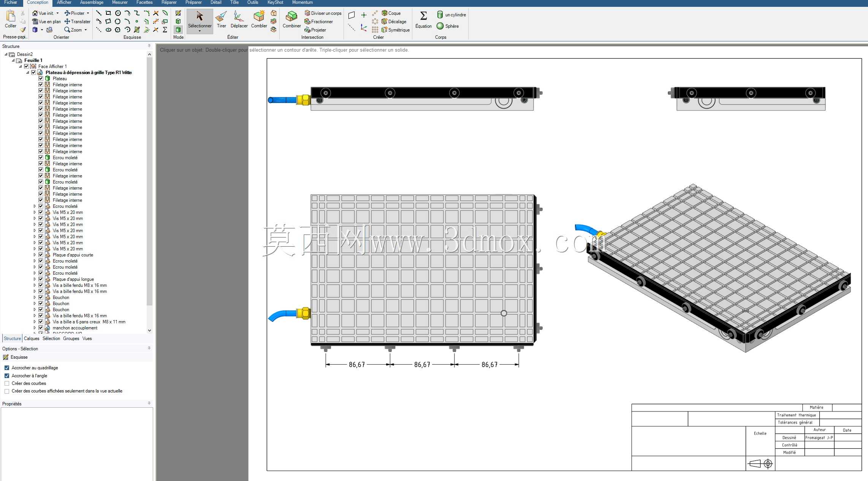This screenshot has width=868, height=481.
Task: Switch to the Assemblage ribbon tab
Action: pyautogui.click(x=92, y=3)
